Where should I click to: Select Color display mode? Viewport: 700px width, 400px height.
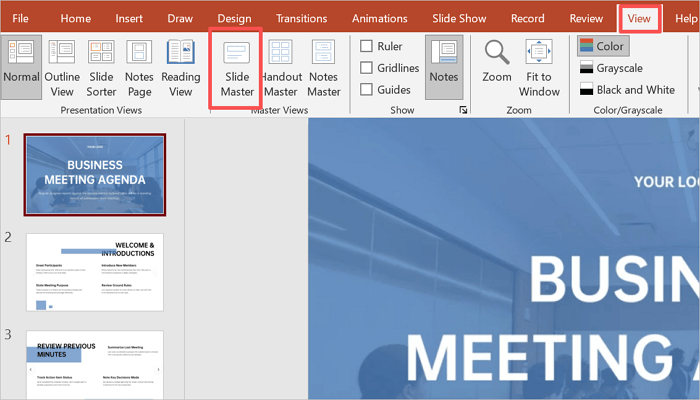click(603, 46)
